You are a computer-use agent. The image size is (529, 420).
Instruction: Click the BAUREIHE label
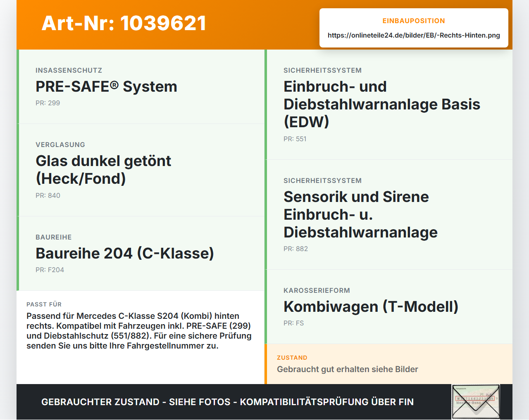pos(54,237)
